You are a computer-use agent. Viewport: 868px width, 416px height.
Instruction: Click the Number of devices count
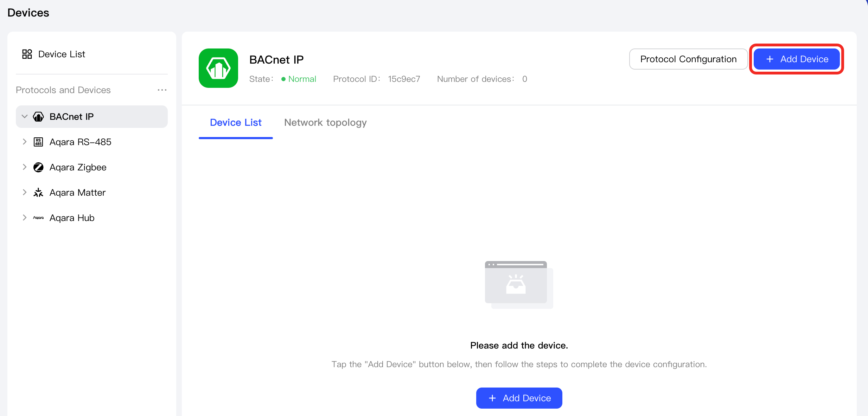525,79
